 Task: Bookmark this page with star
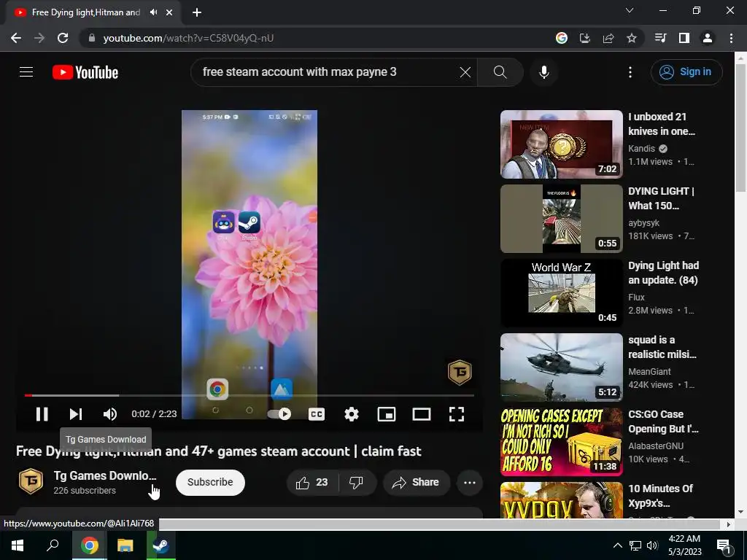click(632, 38)
